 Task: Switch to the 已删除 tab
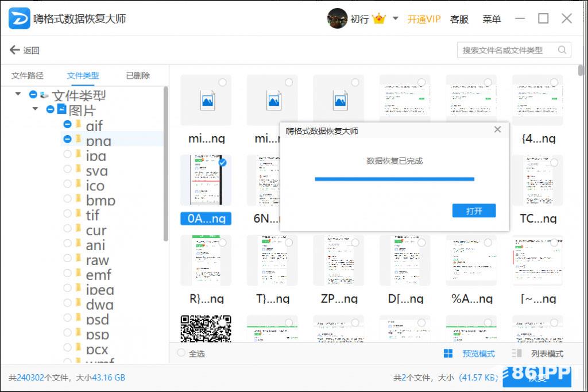pyautogui.click(x=138, y=75)
